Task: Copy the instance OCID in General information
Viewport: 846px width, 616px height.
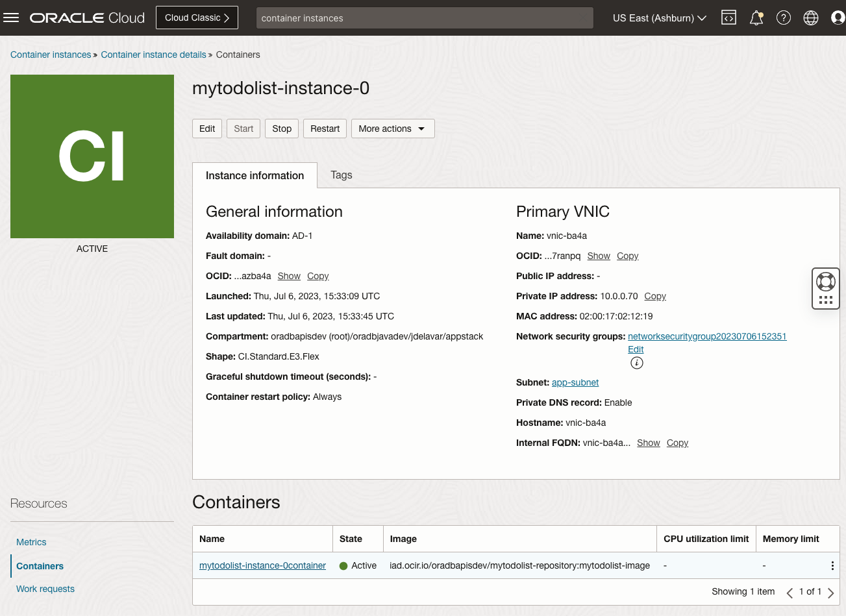Action: click(x=317, y=276)
